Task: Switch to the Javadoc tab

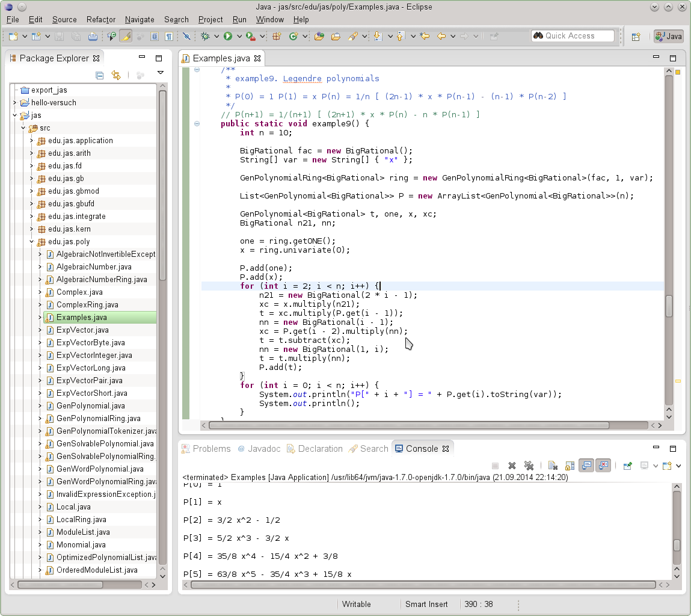Action: point(259,448)
